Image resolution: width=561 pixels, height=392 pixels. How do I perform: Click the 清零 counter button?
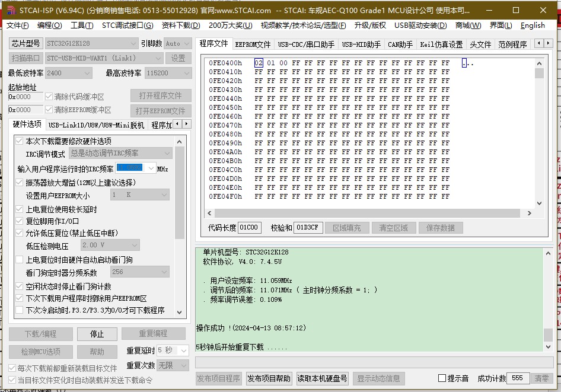pyautogui.click(x=541, y=378)
